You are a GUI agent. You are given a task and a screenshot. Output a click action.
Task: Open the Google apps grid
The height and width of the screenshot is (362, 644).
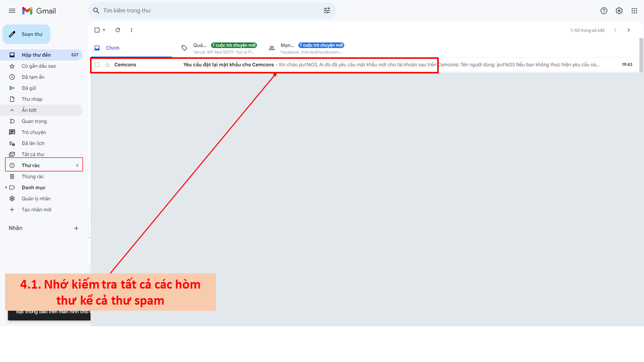[634, 11]
